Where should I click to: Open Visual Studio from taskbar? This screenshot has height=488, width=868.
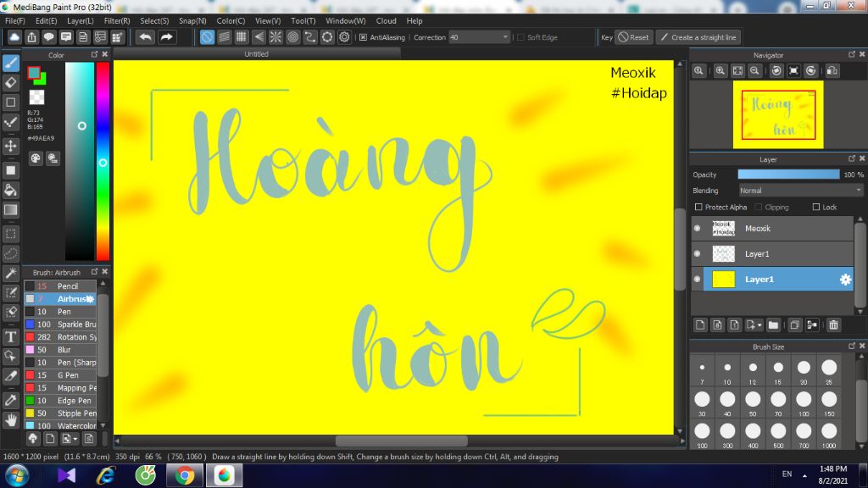click(66, 476)
